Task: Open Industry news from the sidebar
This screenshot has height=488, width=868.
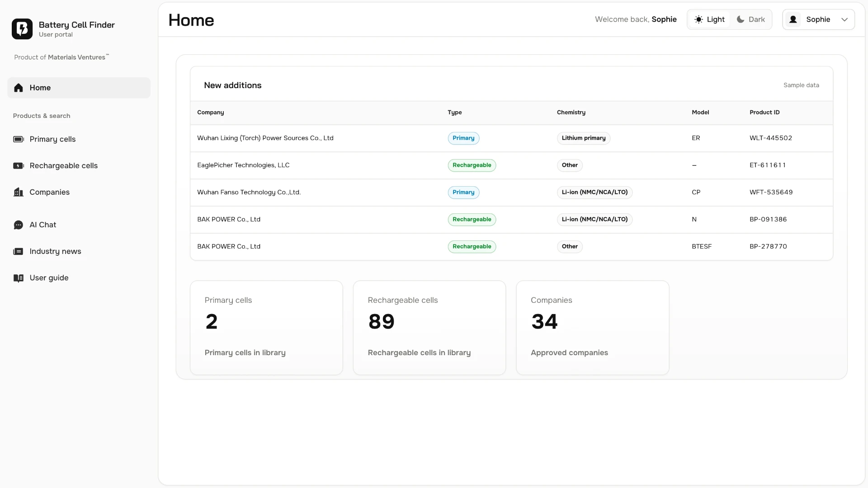Action: (79, 252)
